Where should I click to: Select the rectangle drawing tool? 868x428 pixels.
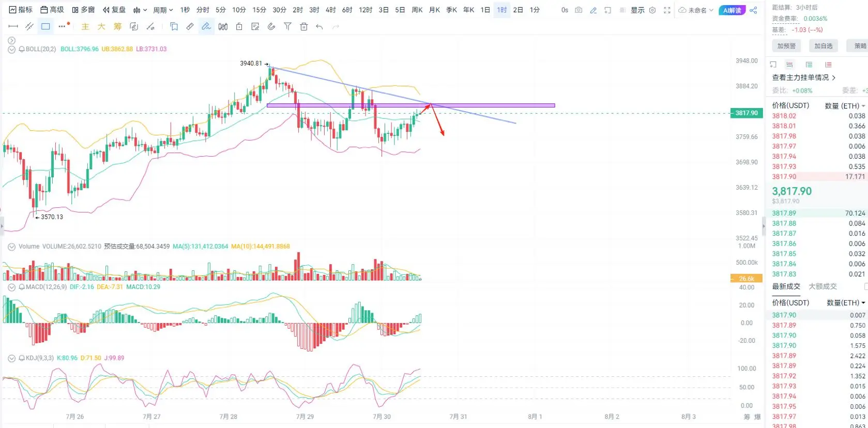coord(45,26)
